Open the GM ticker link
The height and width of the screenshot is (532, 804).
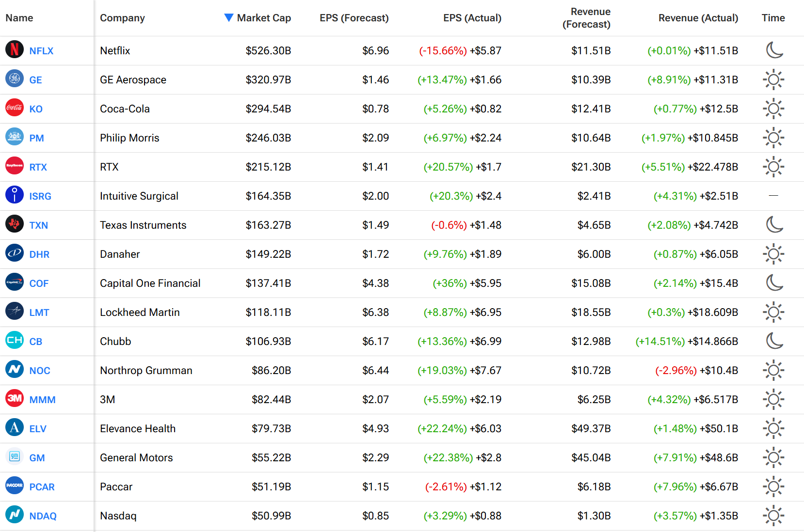(37, 458)
